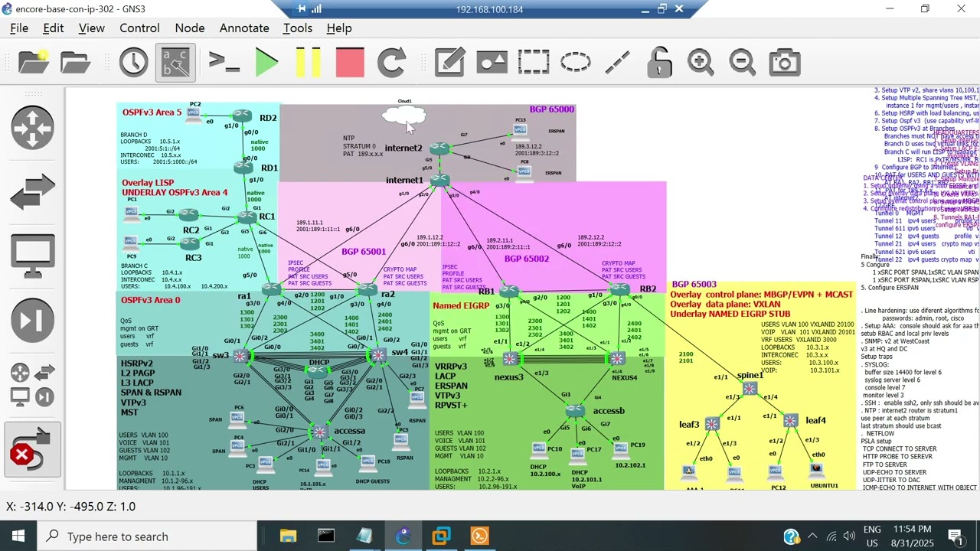Select router RD2
This screenshot has height=551, width=980.
(x=243, y=116)
